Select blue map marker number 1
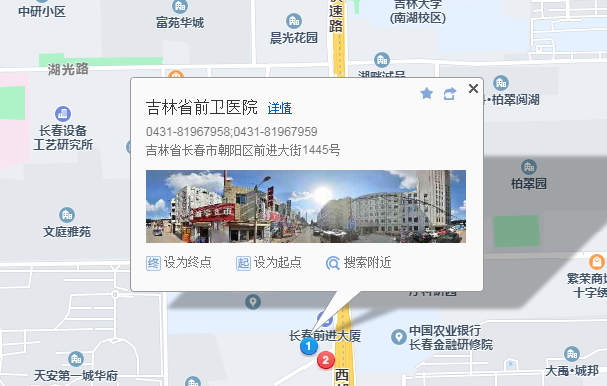The width and height of the screenshot is (607, 386). [x=309, y=346]
